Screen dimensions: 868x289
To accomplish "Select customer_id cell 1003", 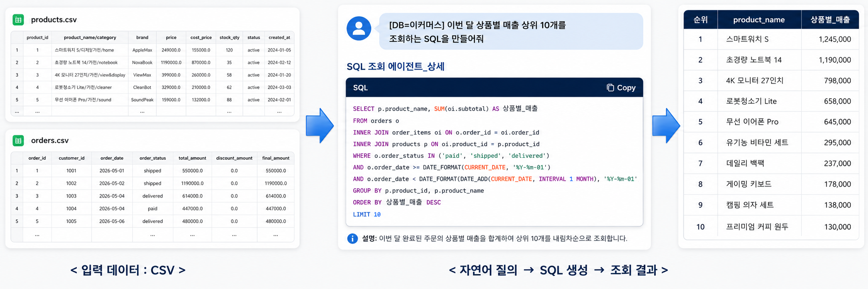I will (72, 196).
